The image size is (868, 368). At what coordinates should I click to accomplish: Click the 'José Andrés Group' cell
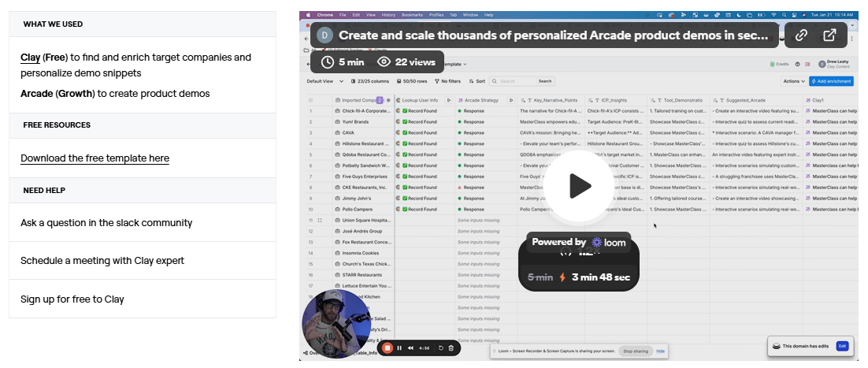point(364,231)
